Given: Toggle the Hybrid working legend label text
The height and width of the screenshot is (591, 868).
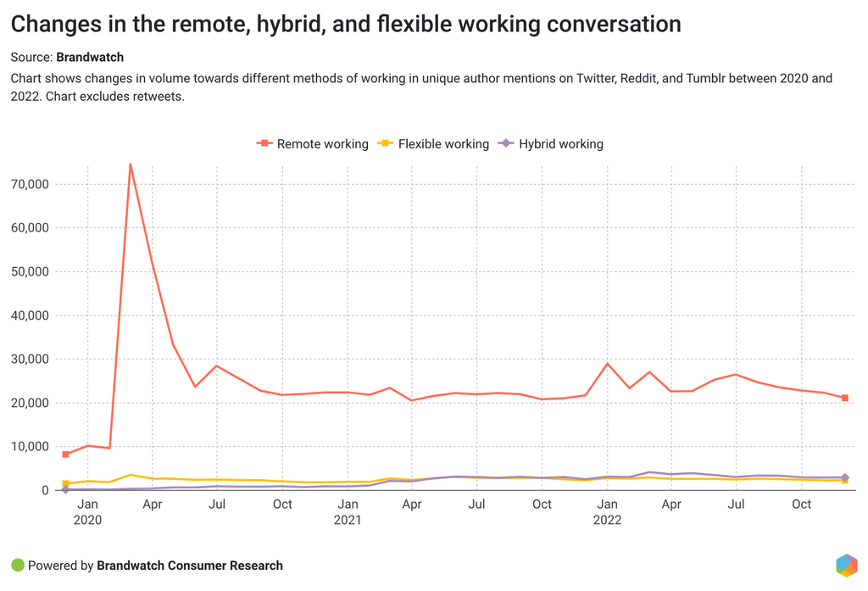Looking at the screenshot, I should point(560,144).
